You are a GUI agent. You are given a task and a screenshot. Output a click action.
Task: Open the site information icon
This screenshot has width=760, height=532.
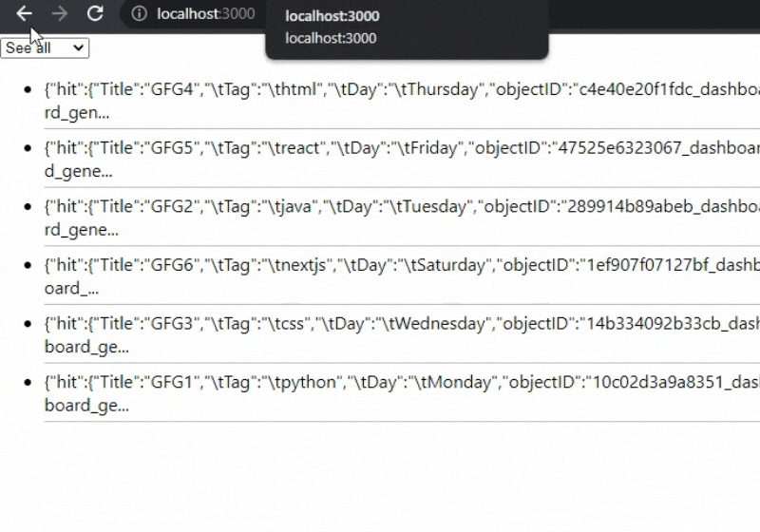click(x=139, y=13)
